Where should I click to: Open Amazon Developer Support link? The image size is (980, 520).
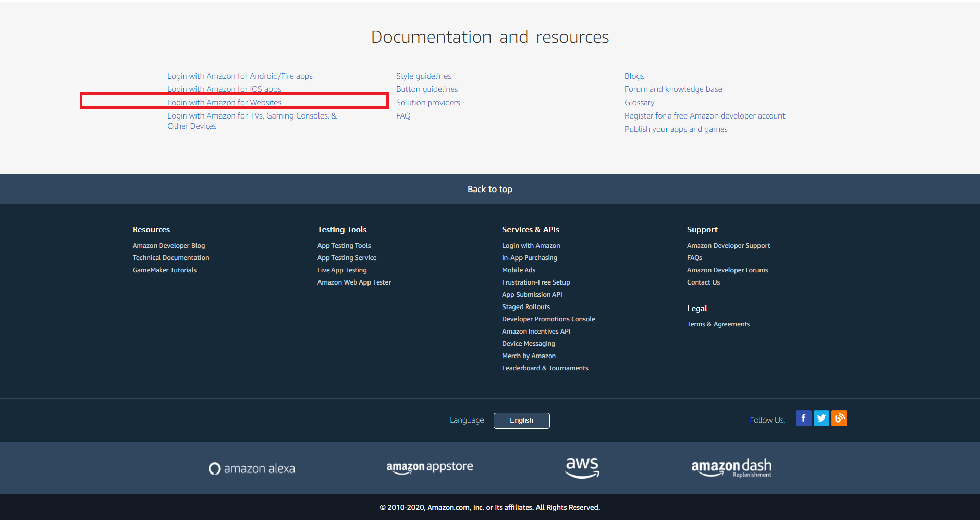coord(728,245)
